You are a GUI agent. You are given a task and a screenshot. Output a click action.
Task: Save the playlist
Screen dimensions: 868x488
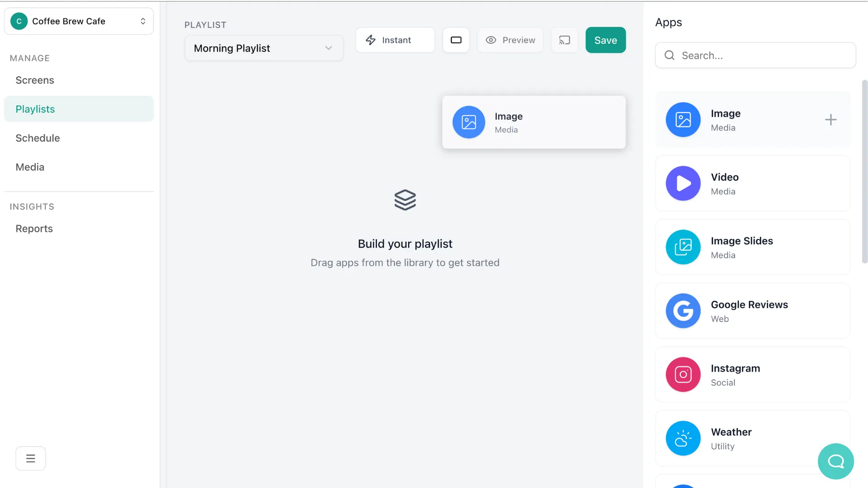(606, 40)
